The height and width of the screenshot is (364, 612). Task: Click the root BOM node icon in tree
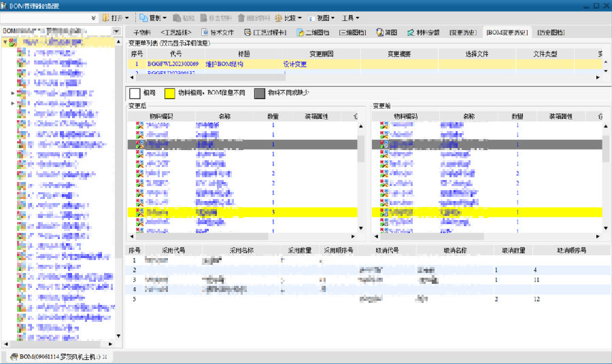14,42
